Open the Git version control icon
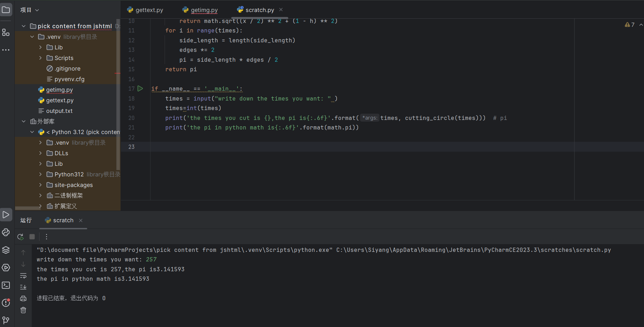 point(6,320)
